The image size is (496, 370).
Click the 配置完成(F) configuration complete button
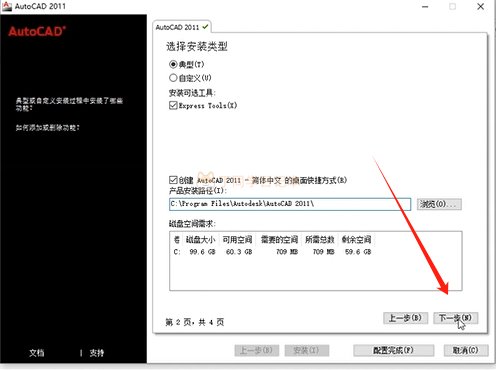coord(393,350)
